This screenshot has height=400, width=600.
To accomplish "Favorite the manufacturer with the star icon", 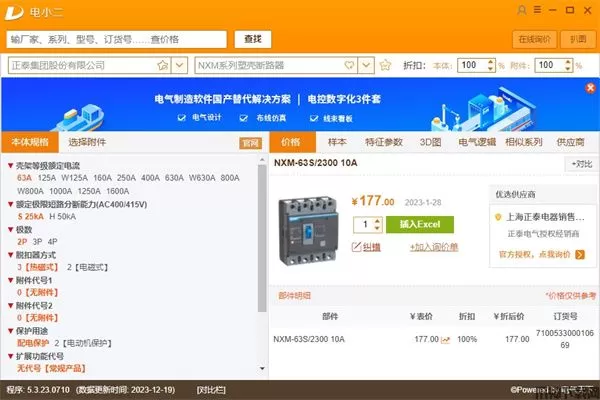I will pyautogui.click(x=163, y=65).
